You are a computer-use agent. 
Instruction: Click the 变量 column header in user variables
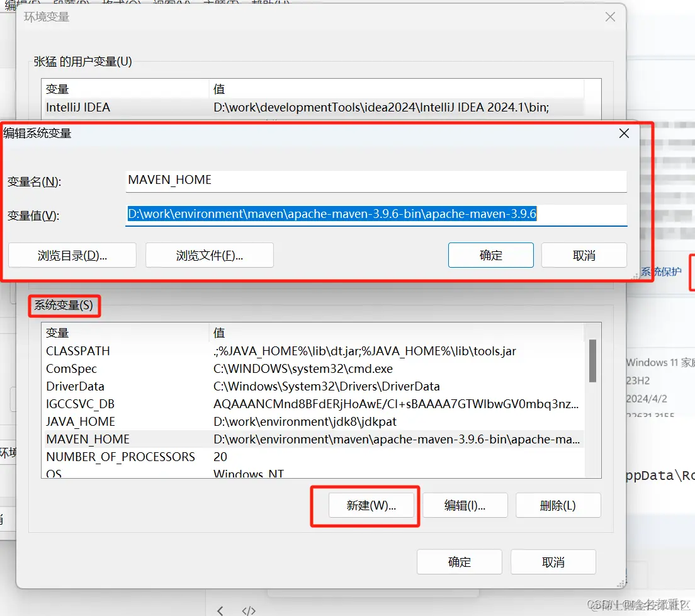coord(125,89)
